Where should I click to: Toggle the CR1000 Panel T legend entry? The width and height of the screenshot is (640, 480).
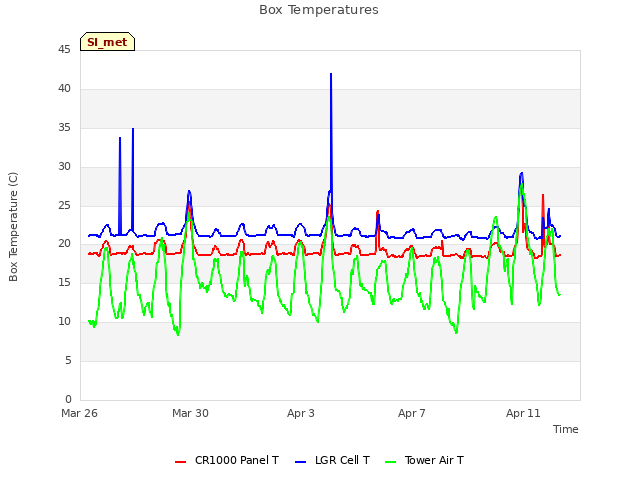[x=227, y=460]
